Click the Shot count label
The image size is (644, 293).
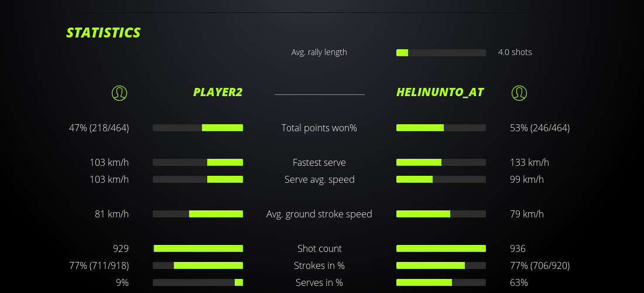[x=319, y=248]
